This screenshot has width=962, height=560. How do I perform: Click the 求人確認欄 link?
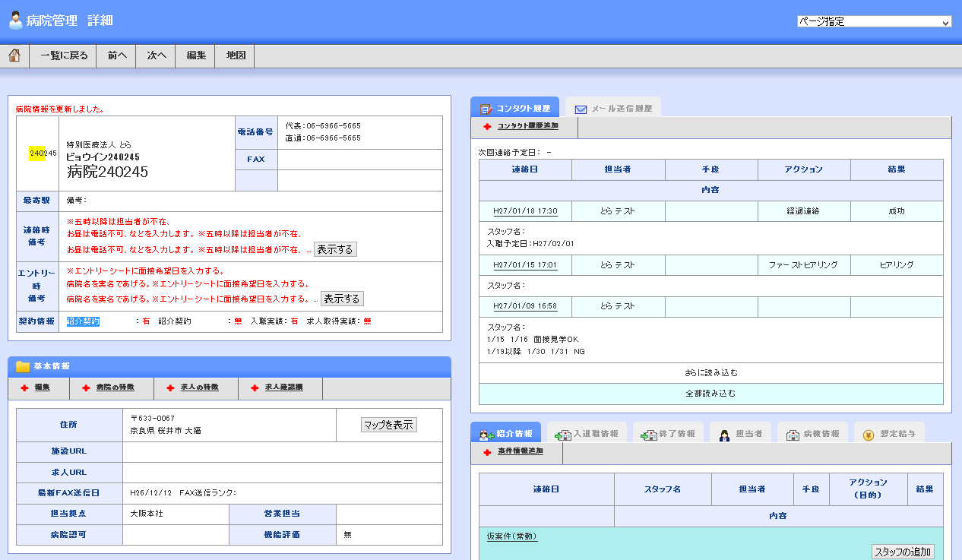(283, 388)
